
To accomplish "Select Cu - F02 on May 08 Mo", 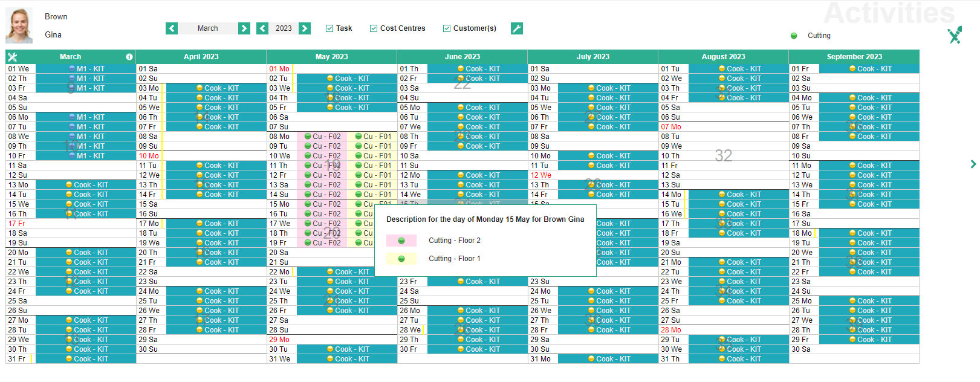I will [x=322, y=137].
